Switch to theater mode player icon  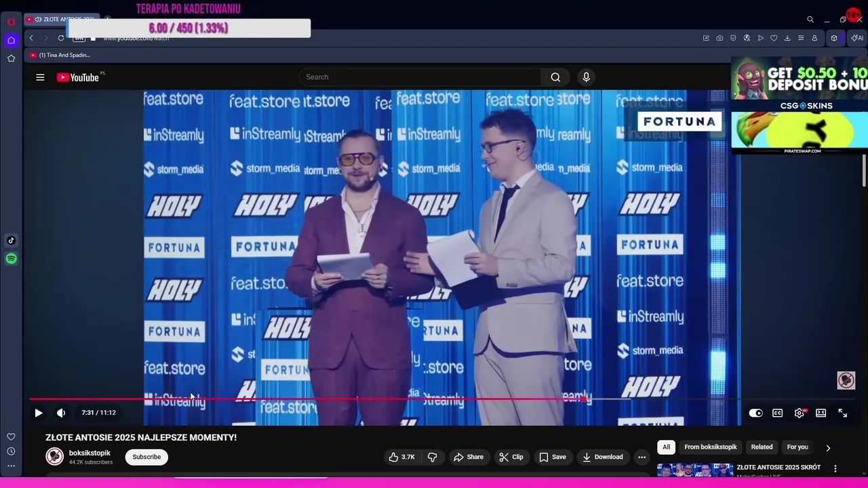pyautogui.click(x=821, y=413)
